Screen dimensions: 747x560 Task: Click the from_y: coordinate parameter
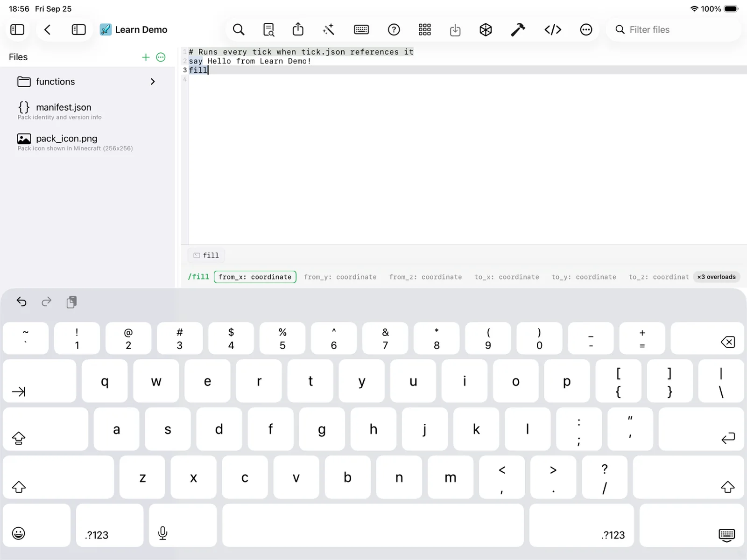point(340,277)
